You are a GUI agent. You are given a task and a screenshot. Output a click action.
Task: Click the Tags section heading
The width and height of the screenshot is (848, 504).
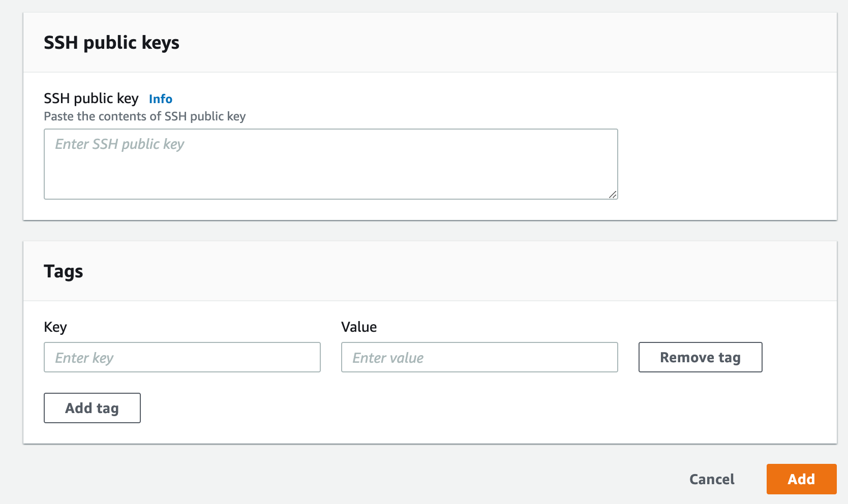point(63,271)
